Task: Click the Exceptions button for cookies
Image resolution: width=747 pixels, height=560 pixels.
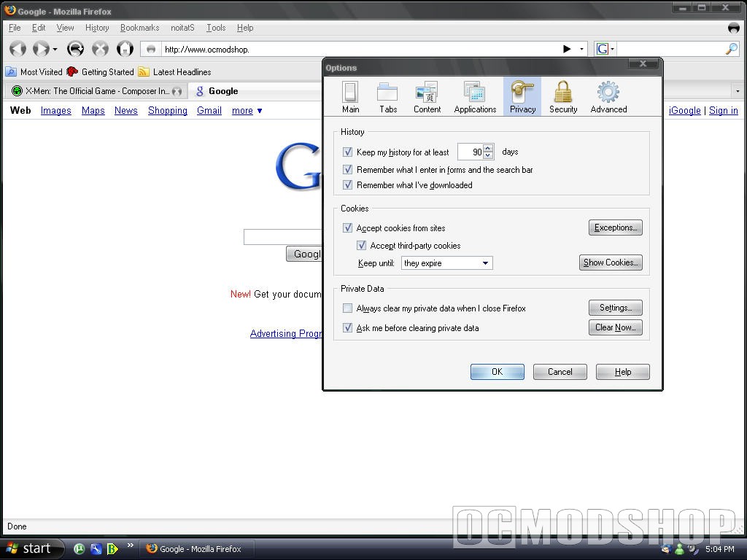Action: [x=616, y=227]
